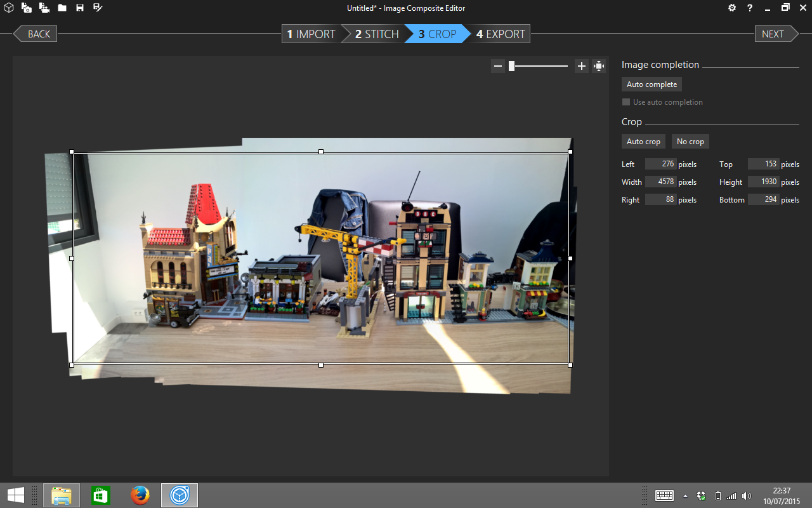The width and height of the screenshot is (812, 508).
Task: Go to step 2 STITCH
Action: pos(377,34)
